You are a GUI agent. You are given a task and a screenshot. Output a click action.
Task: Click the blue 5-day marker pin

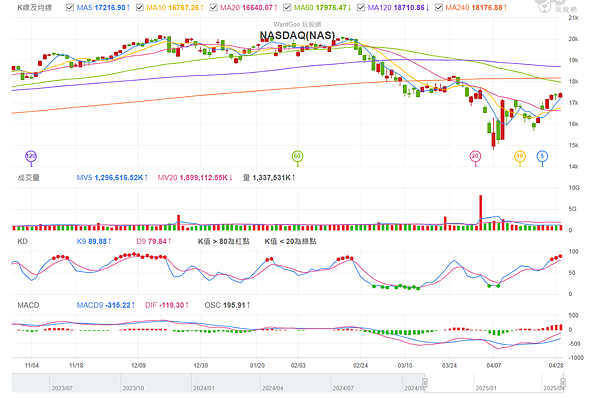coord(542,157)
